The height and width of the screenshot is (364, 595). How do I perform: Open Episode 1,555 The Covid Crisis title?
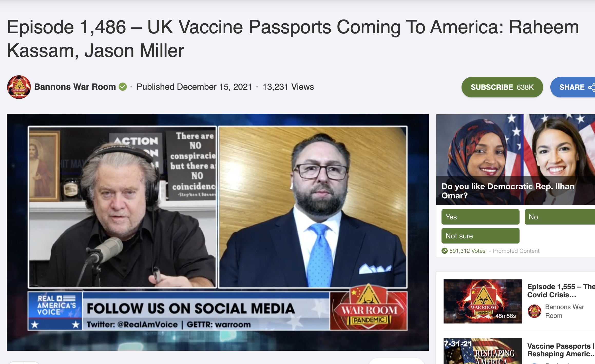tap(561, 291)
